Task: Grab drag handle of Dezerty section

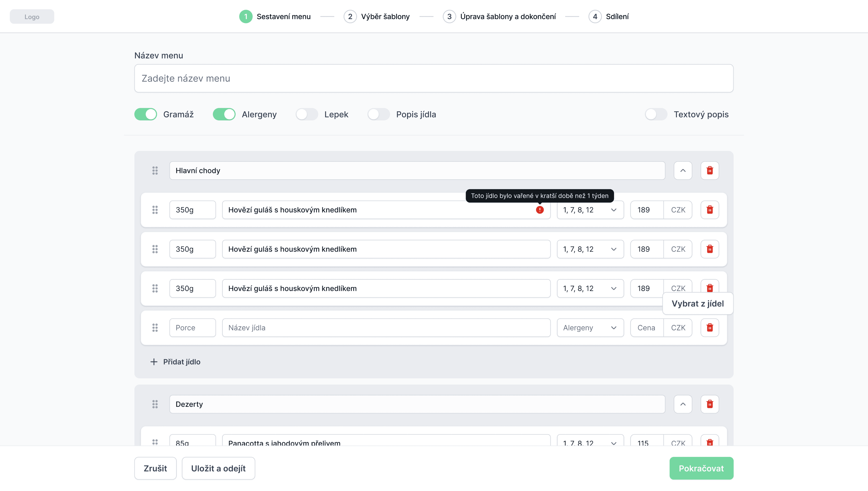Action: pyautogui.click(x=155, y=404)
